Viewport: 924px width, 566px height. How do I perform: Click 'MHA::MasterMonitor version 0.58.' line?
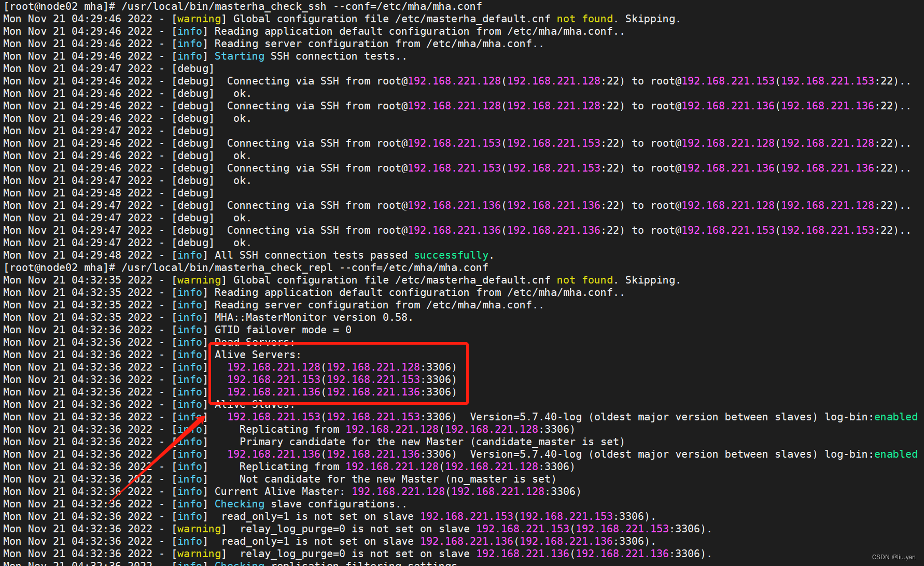(208, 317)
